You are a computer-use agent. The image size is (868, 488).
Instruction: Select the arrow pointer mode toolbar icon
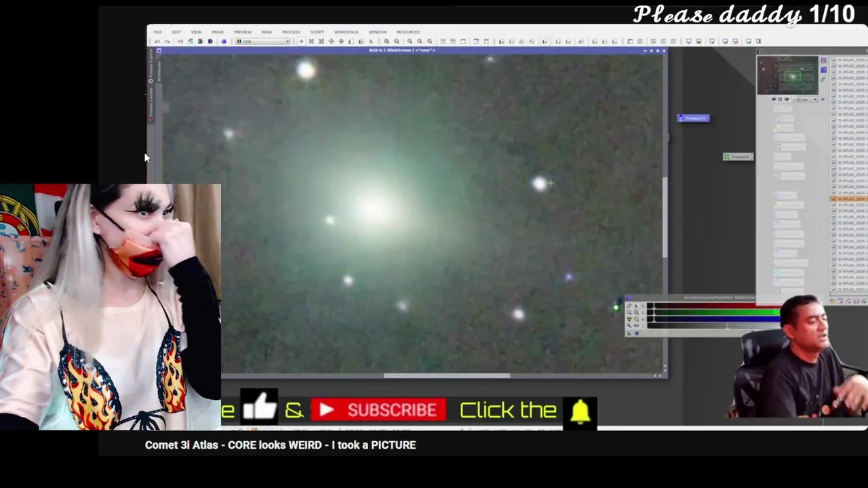(x=371, y=41)
